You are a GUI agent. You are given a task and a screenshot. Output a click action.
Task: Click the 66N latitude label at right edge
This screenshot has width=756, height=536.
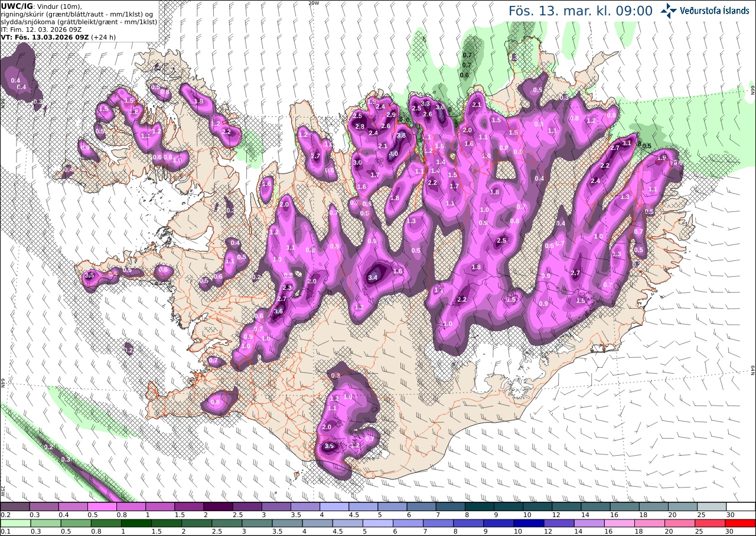(x=753, y=89)
